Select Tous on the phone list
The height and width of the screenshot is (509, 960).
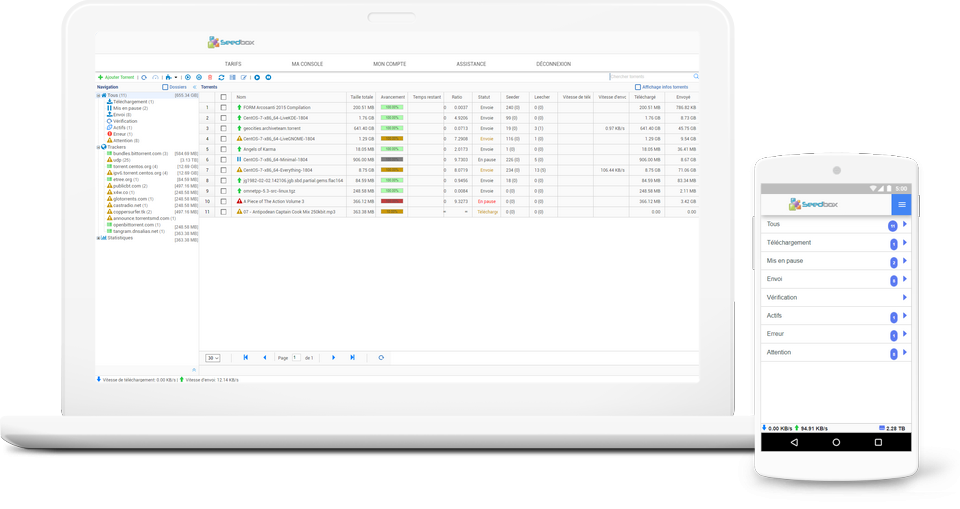pos(836,224)
